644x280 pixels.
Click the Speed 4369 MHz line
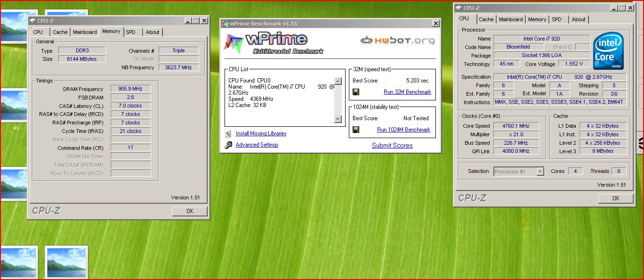tap(251, 99)
